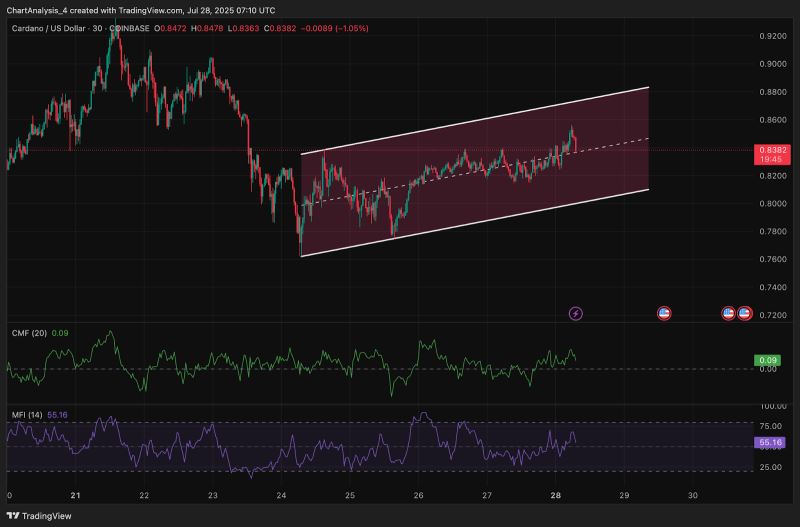
Task: Click the 0.9200 price axis label
Action: tap(772, 36)
